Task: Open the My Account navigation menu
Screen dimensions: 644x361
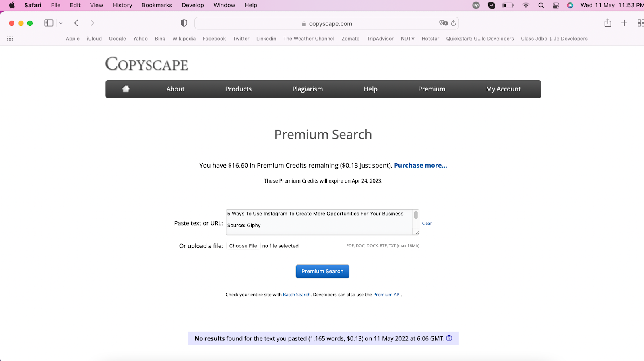Action: [x=503, y=89]
